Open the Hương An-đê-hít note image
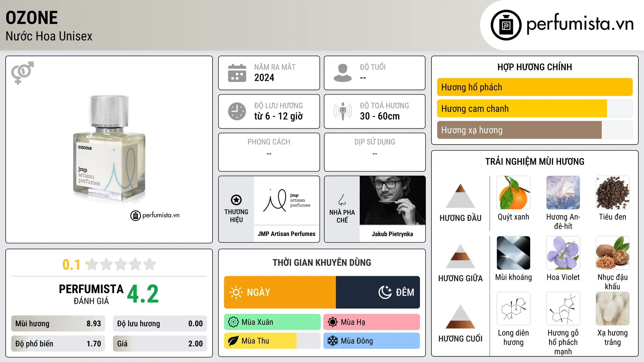 (x=563, y=193)
